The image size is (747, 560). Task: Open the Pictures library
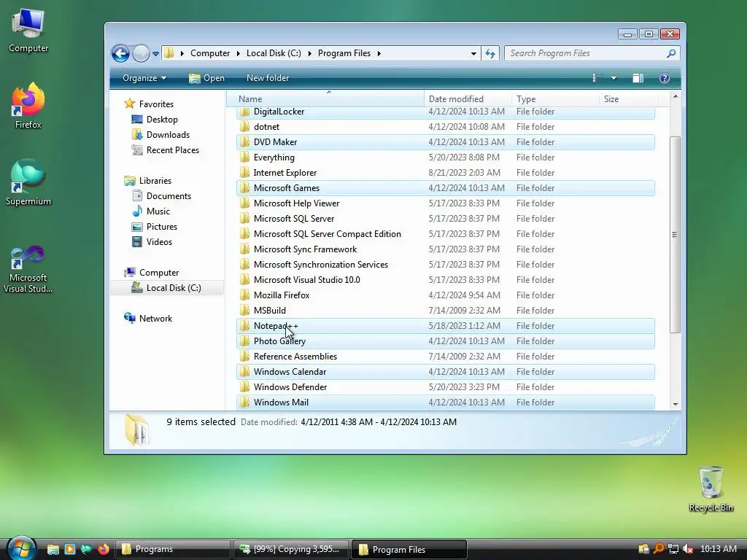coord(161,227)
